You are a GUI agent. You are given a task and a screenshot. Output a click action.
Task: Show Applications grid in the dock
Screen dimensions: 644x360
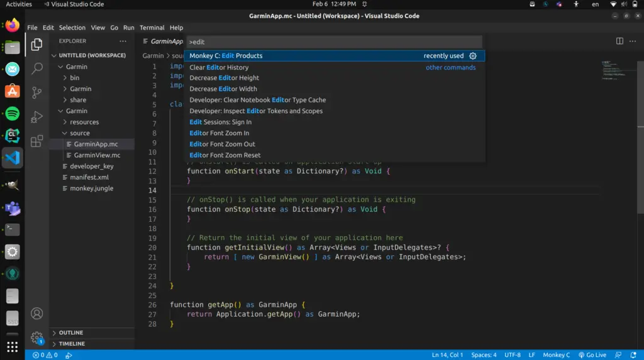click(x=13, y=347)
